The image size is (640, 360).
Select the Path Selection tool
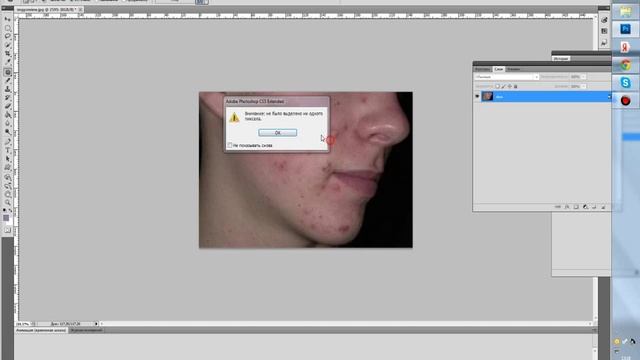(8, 159)
